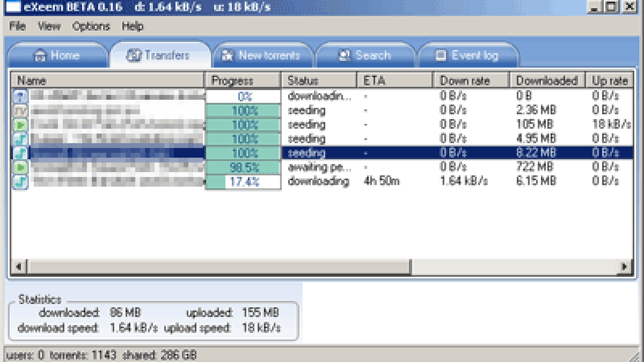
Task: Click the '8.22 MB' cell in the selected row
Action: click(x=536, y=153)
